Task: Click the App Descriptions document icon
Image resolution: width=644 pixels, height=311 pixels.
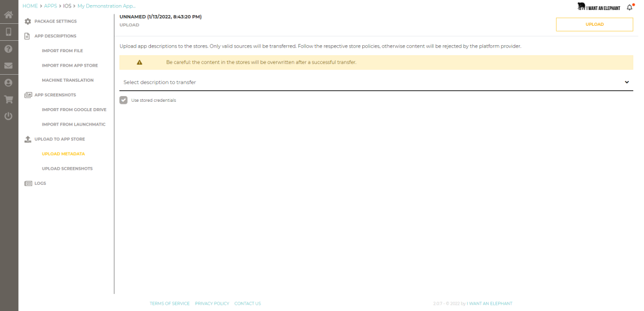Action: [x=28, y=36]
